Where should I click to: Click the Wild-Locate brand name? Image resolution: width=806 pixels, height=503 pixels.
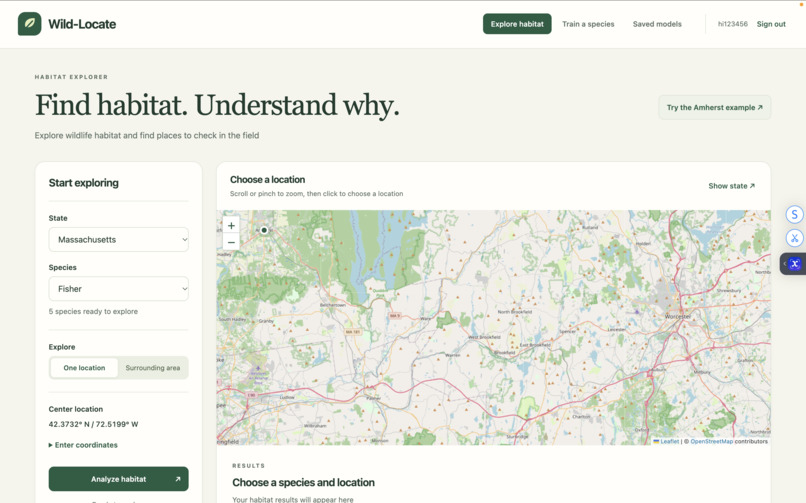click(x=82, y=24)
